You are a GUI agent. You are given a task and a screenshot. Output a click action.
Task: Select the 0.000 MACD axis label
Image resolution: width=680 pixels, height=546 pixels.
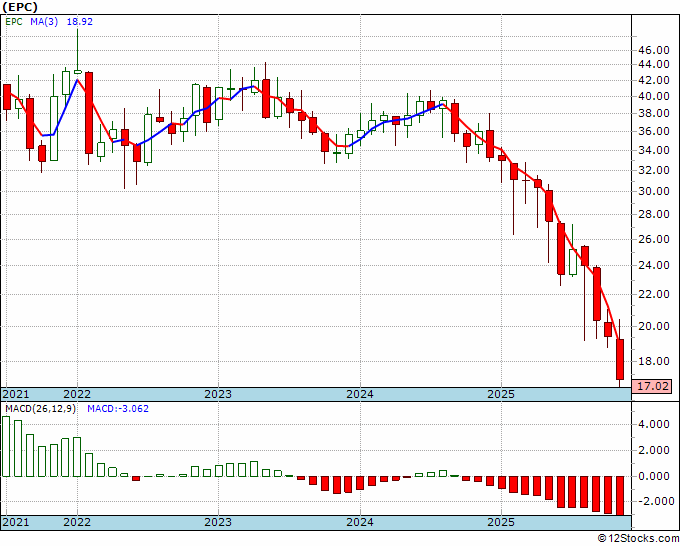[x=654, y=476]
